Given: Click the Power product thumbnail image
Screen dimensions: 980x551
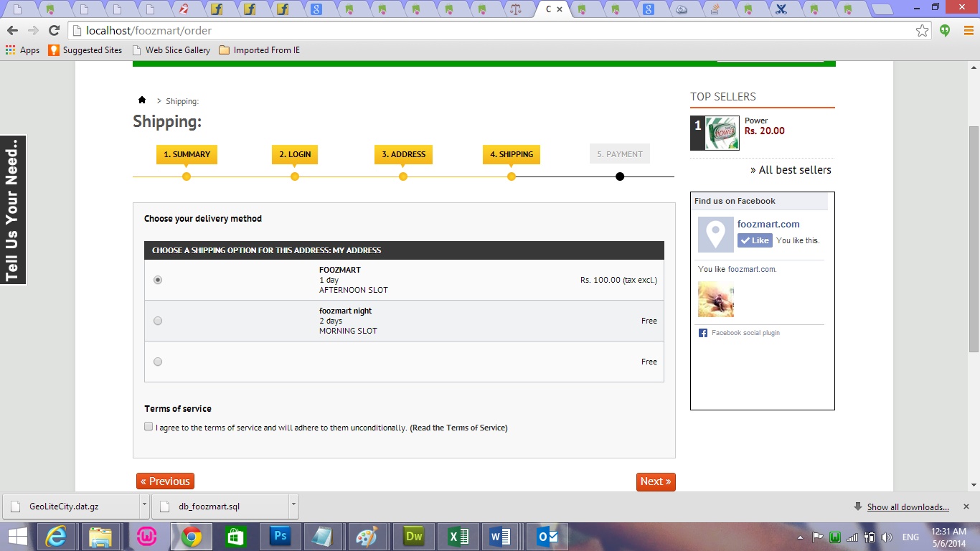Looking at the screenshot, I should click(x=722, y=133).
